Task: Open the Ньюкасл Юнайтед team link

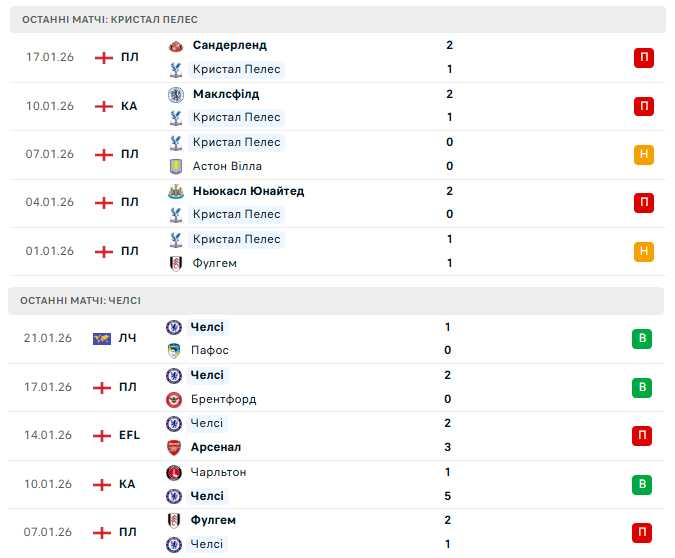Action: 248,191
